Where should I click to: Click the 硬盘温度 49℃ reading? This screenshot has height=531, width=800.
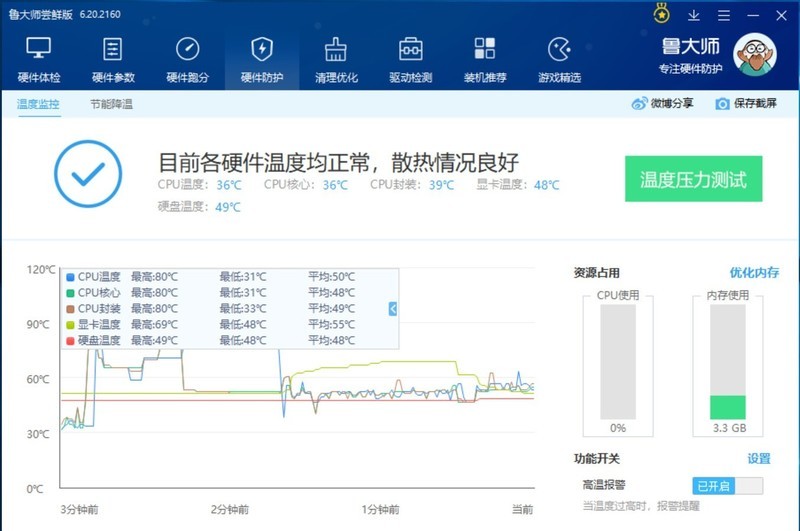pos(228,207)
